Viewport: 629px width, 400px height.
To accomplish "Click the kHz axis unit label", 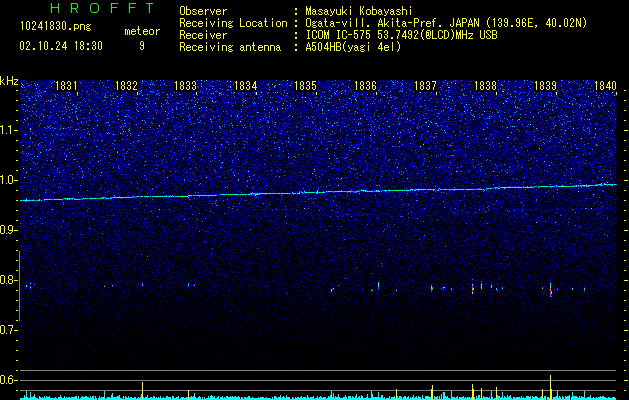I will (x=9, y=81).
